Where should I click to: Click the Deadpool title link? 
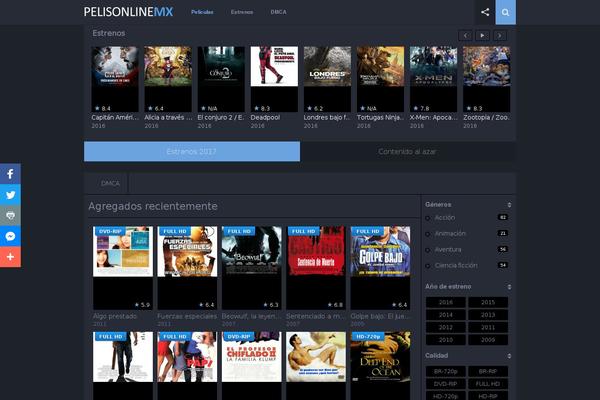[265, 118]
